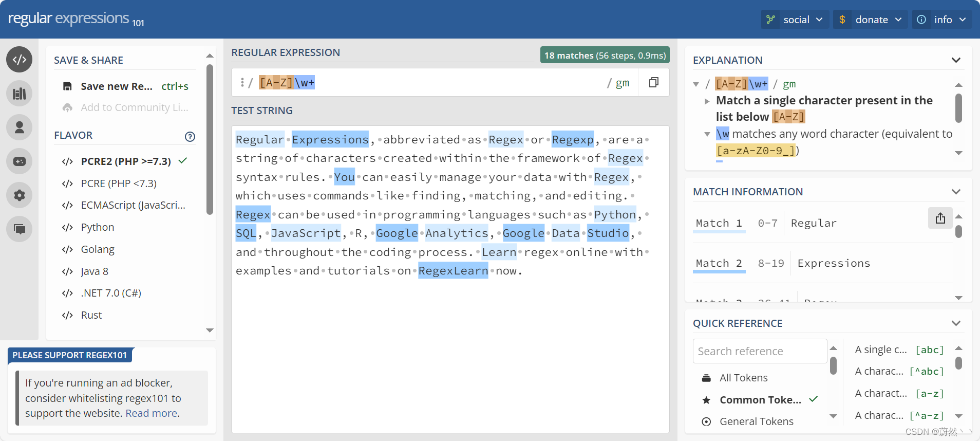Screen dimensions: 980x441
Task: Click the copy regex to clipboard icon
Action: pyautogui.click(x=653, y=82)
